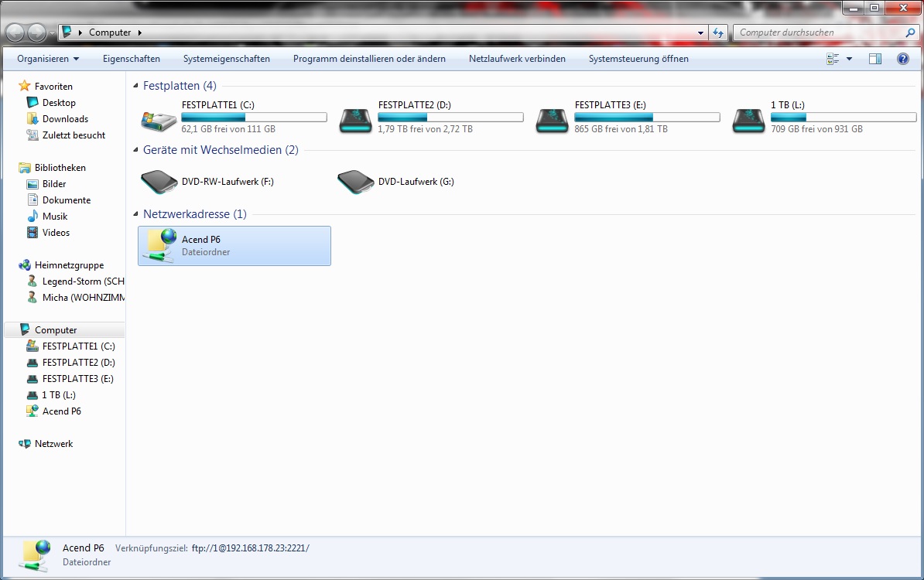The image size is (924, 580).
Task: Collapse the Netzwerkadresse (1) group
Action: pos(135,214)
